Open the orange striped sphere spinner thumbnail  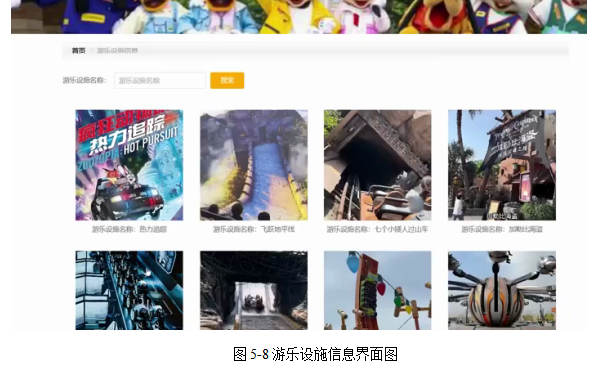point(502,290)
